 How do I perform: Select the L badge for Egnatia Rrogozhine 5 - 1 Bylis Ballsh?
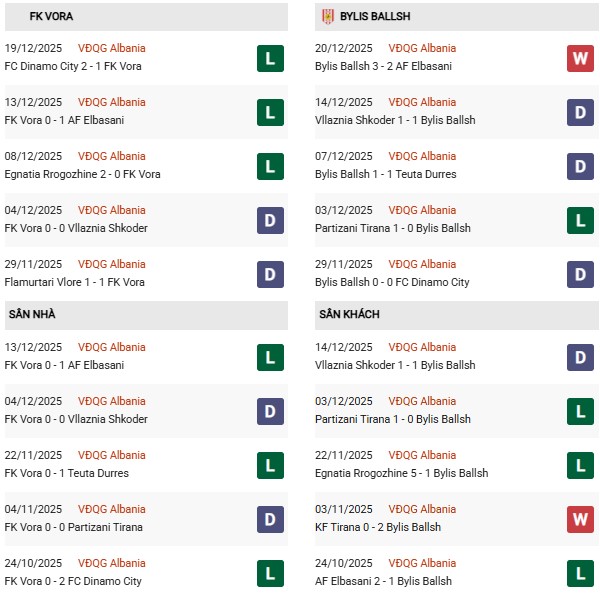coord(580,465)
